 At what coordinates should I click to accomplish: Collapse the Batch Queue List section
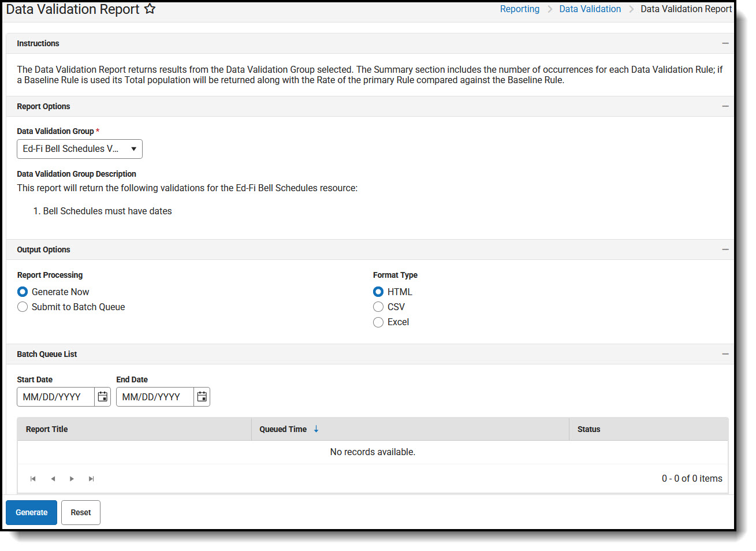(725, 353)
